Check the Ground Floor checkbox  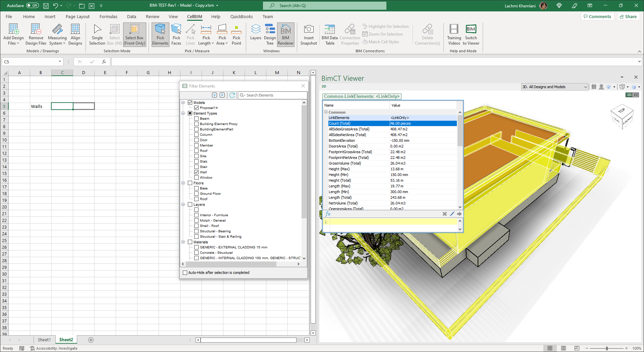pyautogui.click(x=197, y=194)
